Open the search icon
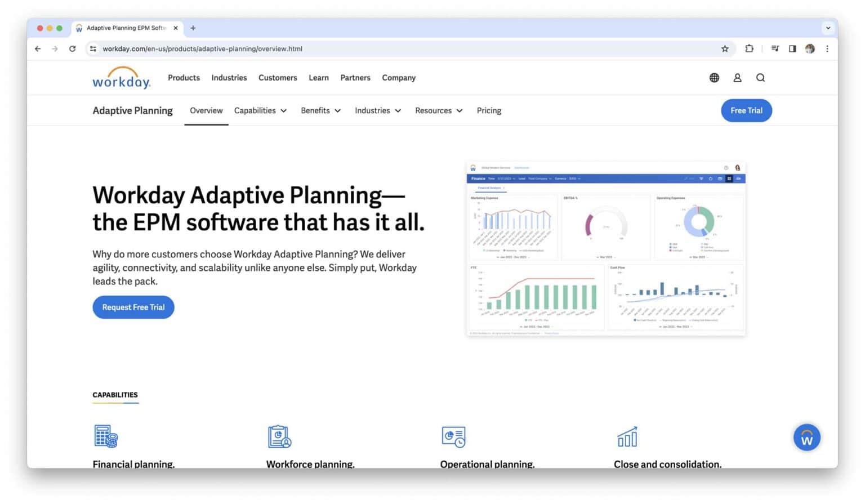The image size is (865, 504). pyautogui.click(x=760, y=78)
